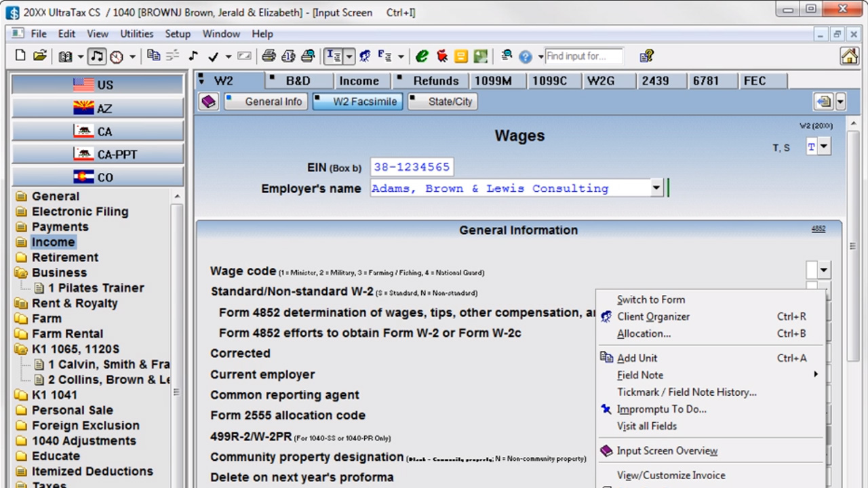The width and height of the screenshot is (868, 488).
Task: Click the green e icon in toolbar
Action: click(x=422, y=56)
